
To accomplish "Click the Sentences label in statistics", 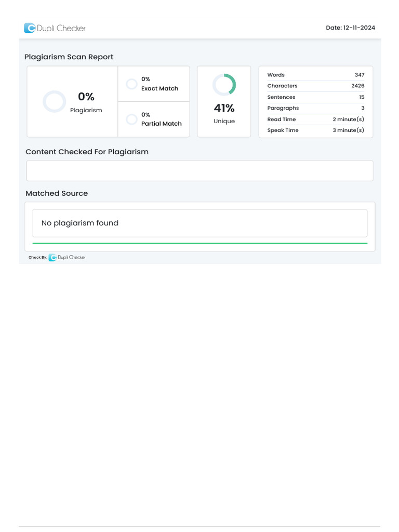I will click(281, 97).
